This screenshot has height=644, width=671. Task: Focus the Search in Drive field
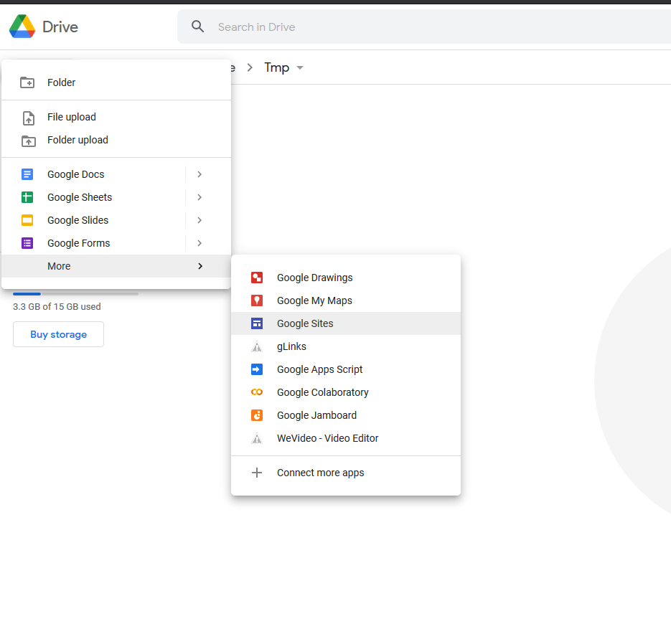(x=431, y=27)
